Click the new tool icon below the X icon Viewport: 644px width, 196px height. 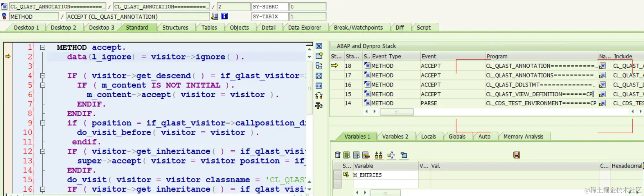click(319, 56)
